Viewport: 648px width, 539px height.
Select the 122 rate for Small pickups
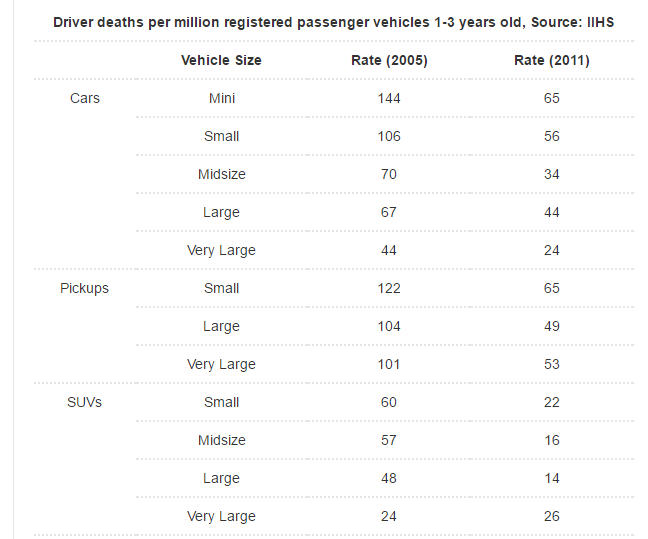pyautogui.click(x=389, y=288)
